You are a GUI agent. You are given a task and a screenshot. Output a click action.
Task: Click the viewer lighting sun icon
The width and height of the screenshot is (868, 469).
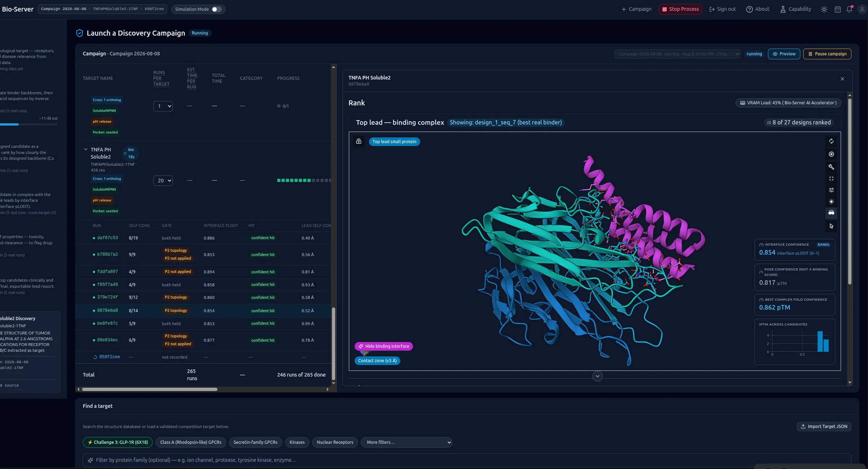pos(831,201)
